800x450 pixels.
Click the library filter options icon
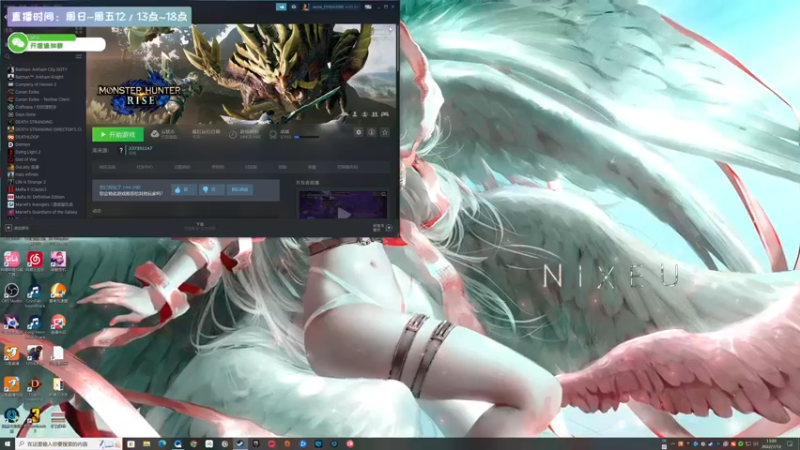click(79, 56)
